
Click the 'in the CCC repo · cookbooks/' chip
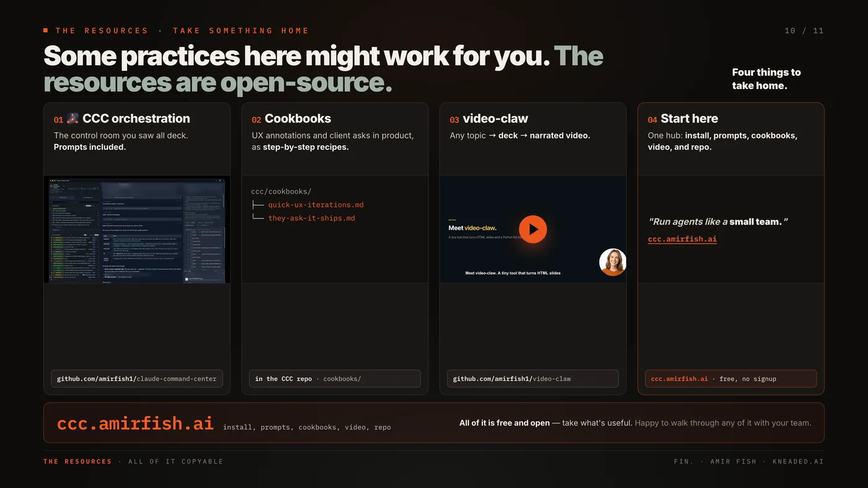point(335,378)
